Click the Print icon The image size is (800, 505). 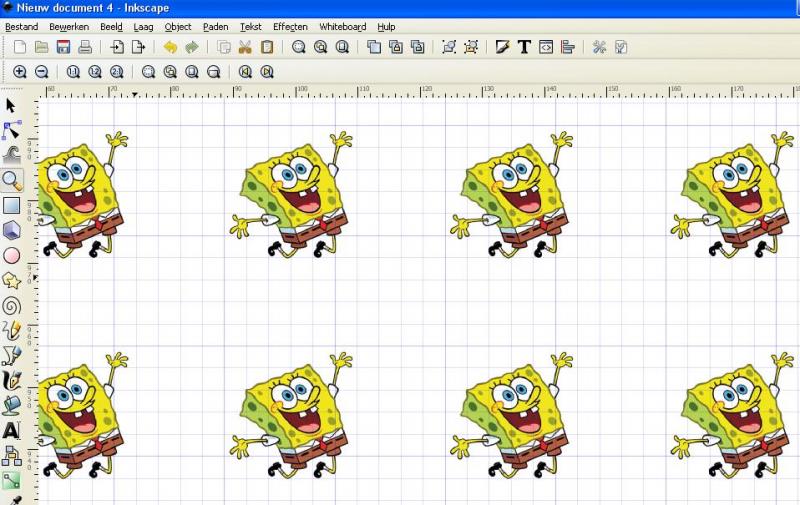(x=85, y=47)
